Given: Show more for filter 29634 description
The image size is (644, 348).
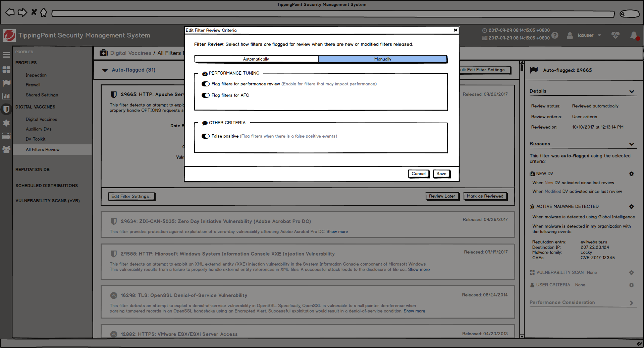Looking at the screenshot, I should click(x=337, y=232).
